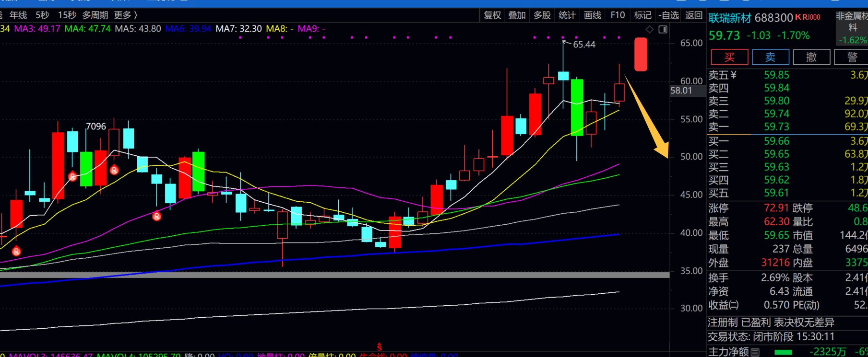Click the small list icon next to 主力净额
This screenshot has width=868, height=357.
[756, 352]
